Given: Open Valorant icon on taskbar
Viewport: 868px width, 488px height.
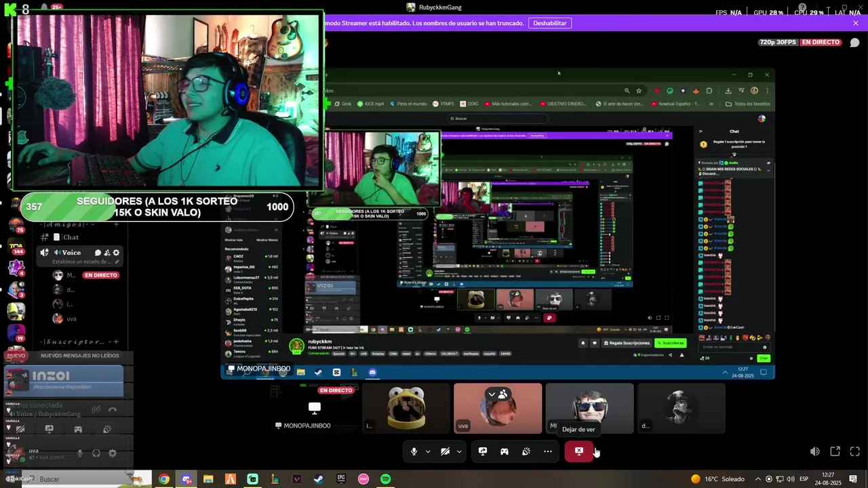Looking at the screenshot, I should coord(296,479).
